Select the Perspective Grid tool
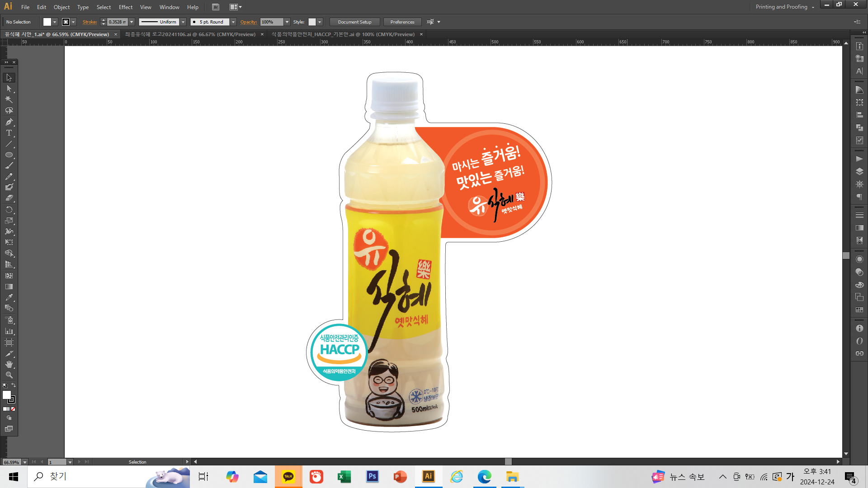Viewport: 868px width, 488px height. coord(9,264)
